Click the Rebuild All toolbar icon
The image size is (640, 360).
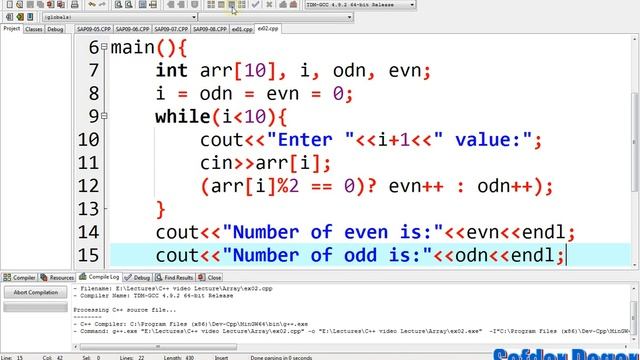tap(242, 4)
